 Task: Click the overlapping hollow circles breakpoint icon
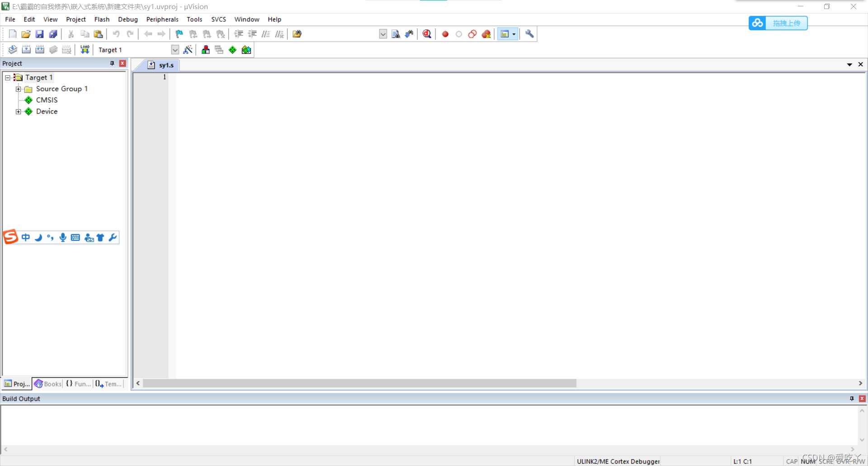point(472,34)
